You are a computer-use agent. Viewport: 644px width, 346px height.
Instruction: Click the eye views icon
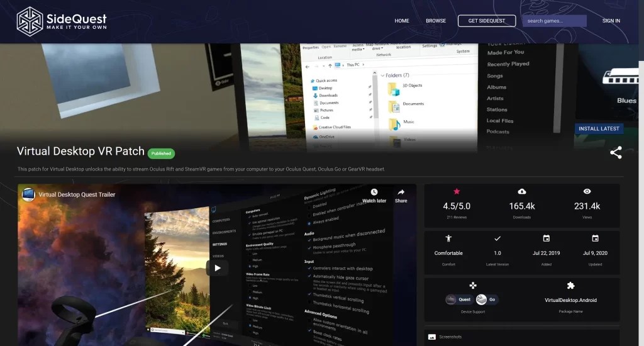pyautogui.click(x=587, y=191)
